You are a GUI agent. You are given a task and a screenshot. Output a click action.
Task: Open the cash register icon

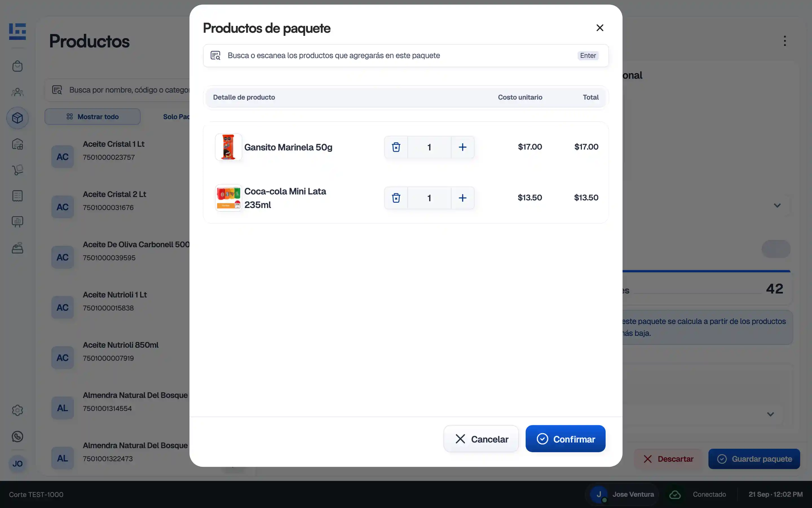tap(17, 248)
